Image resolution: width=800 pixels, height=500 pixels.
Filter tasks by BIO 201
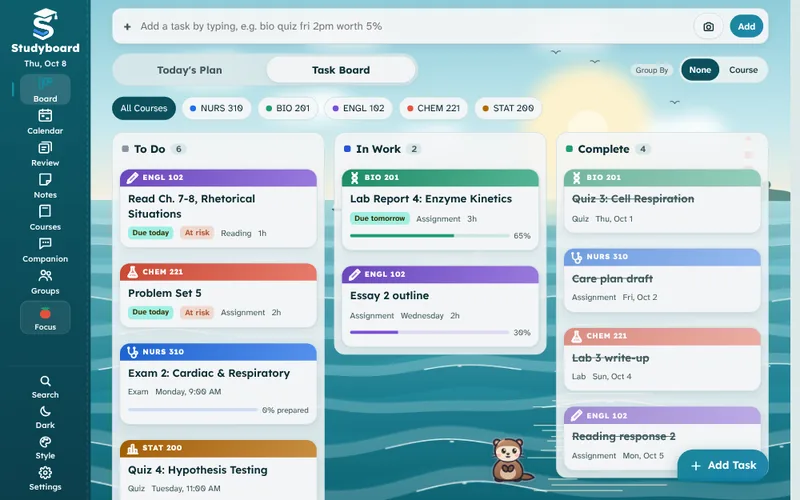click(x=288, y=108)
